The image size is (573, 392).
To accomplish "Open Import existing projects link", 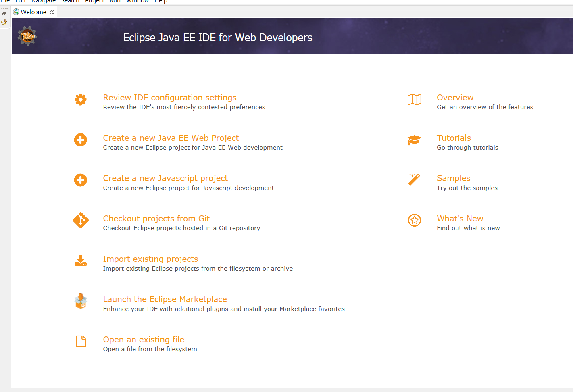I will pos(150,259).
